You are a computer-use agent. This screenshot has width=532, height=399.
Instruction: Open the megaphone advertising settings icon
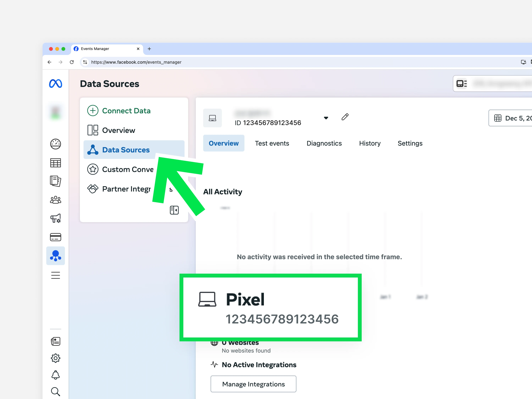(56, 218)
